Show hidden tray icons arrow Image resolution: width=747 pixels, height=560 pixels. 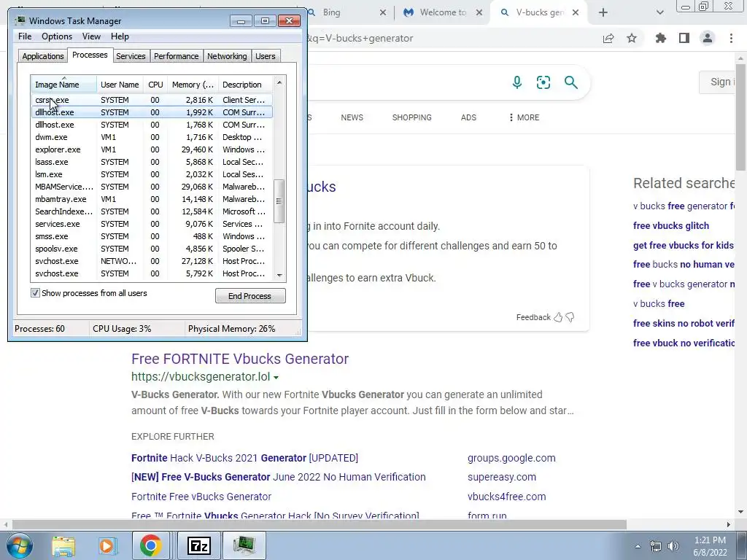point(638,546)
